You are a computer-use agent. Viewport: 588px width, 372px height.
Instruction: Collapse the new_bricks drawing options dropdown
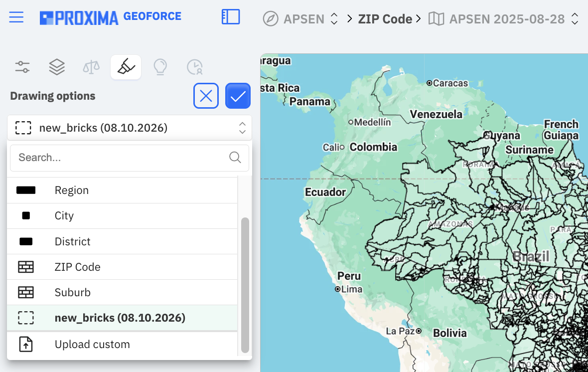point(130,128)
